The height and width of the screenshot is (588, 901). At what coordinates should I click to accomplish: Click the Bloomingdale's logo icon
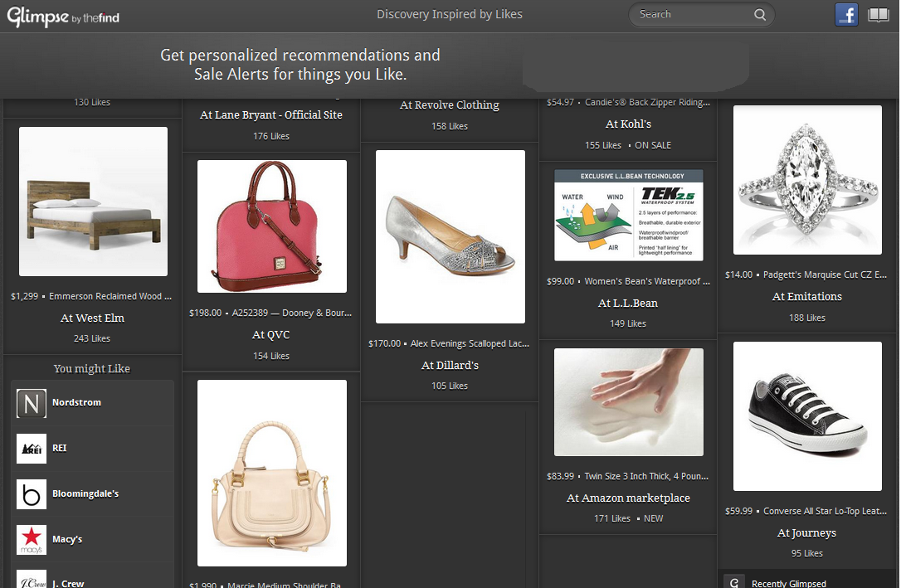coord(32,494)
